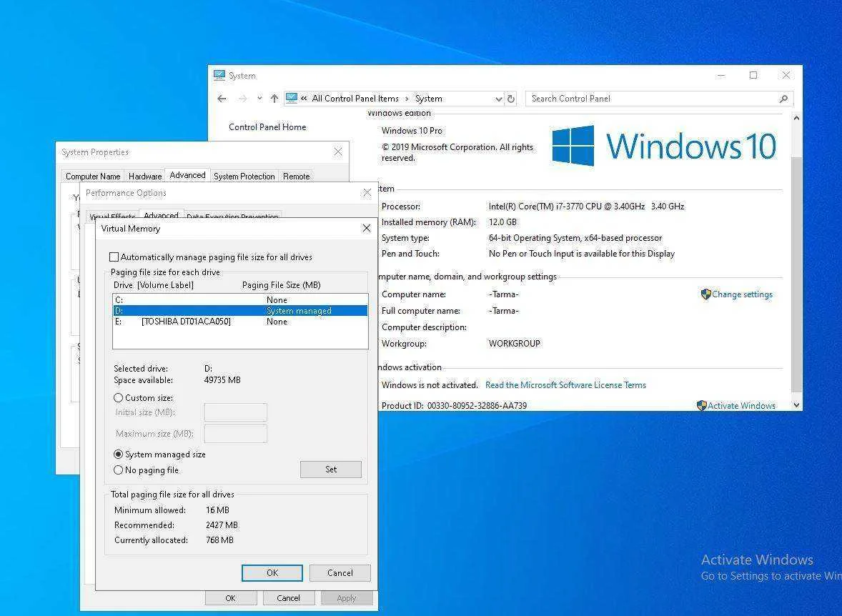
Task: Select drive E: TOSHIBA DT01ACA050 row
Action: [x=240, y=321]
